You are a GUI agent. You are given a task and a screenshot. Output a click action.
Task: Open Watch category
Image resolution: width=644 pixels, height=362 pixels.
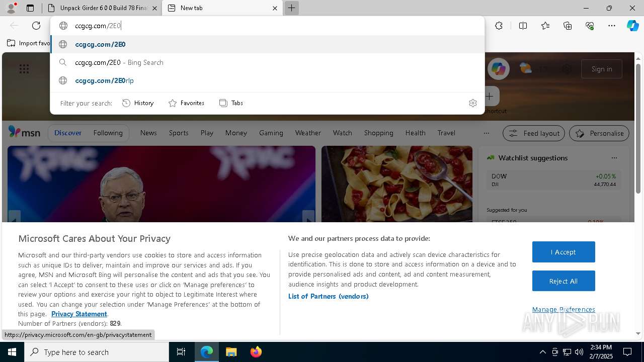(343, 133)
